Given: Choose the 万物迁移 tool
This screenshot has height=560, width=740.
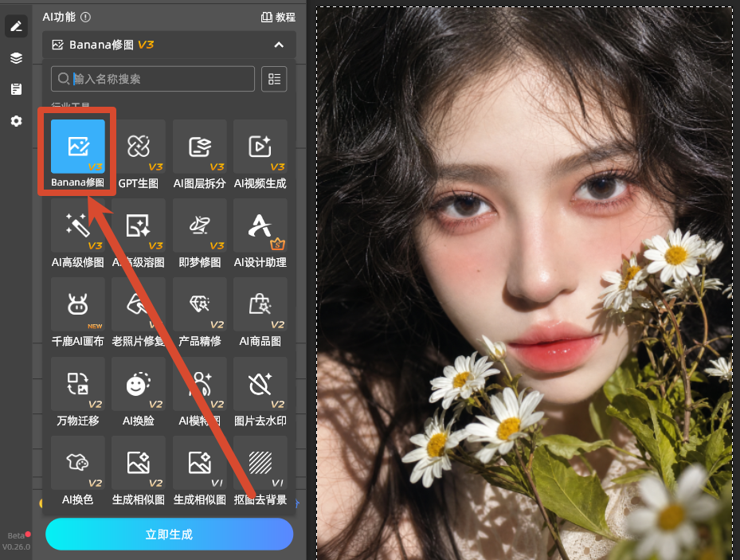Looking at the screenshot, I should [x=78, y=392].
